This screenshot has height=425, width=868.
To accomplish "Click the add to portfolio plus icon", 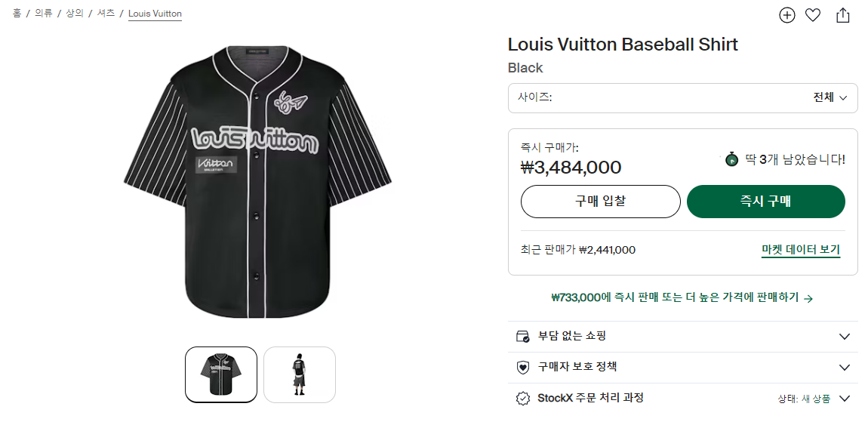I will [787, 15].
